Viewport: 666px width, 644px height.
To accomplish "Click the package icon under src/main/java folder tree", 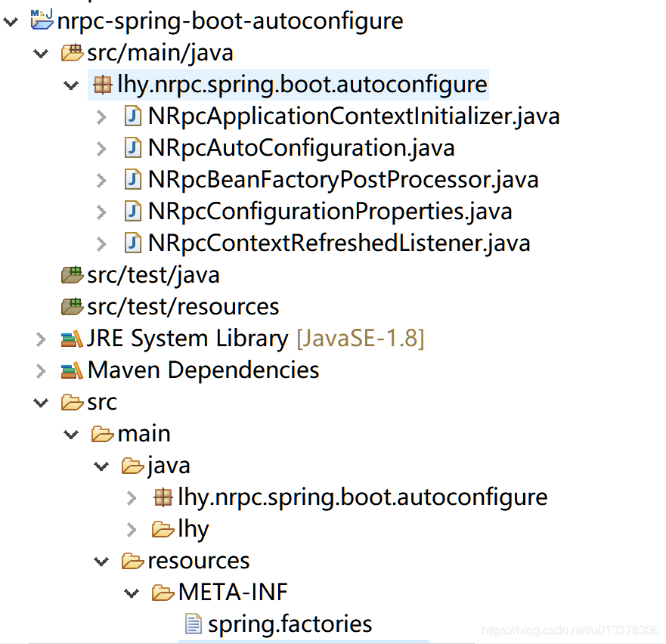I will point(163,497).
